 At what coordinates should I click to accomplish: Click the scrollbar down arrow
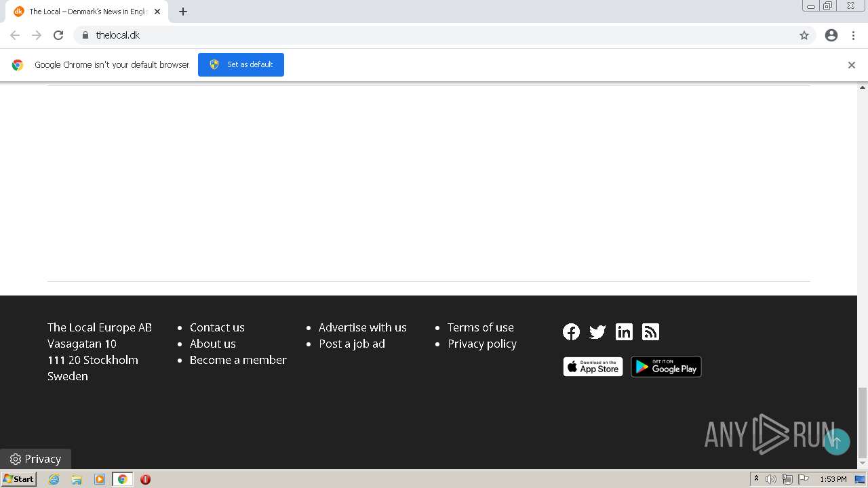click(863, 464)
